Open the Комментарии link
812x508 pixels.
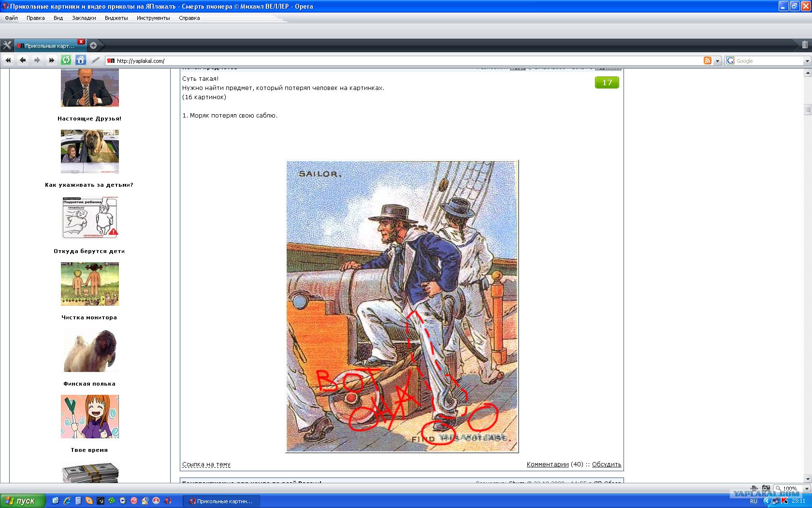(548, 464)
